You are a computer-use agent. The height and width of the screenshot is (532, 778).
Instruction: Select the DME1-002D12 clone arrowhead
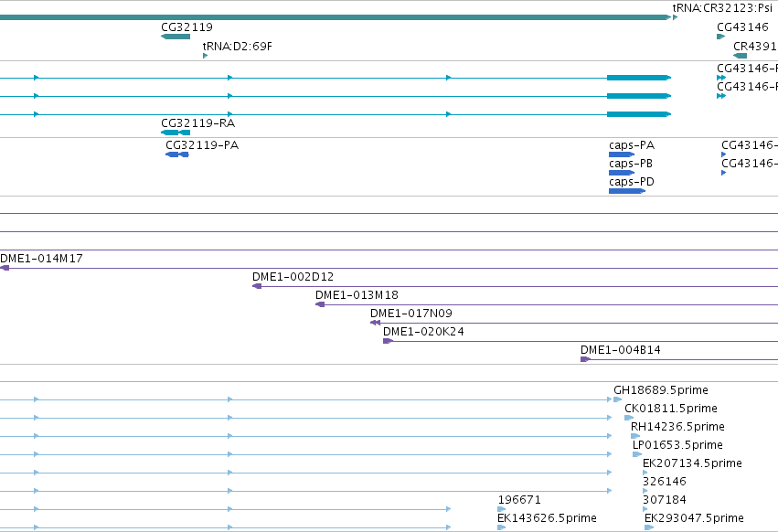pyautogui.click(x=257, y=286)
